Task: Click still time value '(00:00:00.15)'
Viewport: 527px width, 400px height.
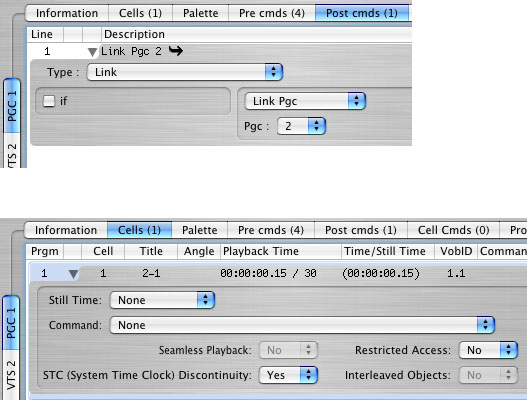Action: tap(381, 273)
